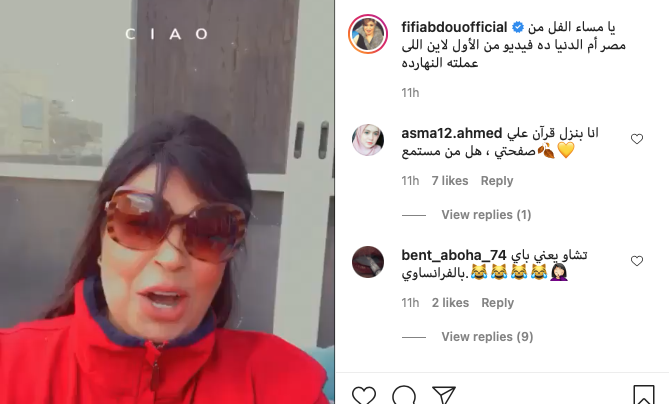Open the comment bubble icon
Image resolution: width=669 pixels, height=404 pixels.
pyautogui.click(x=404, y=395)
